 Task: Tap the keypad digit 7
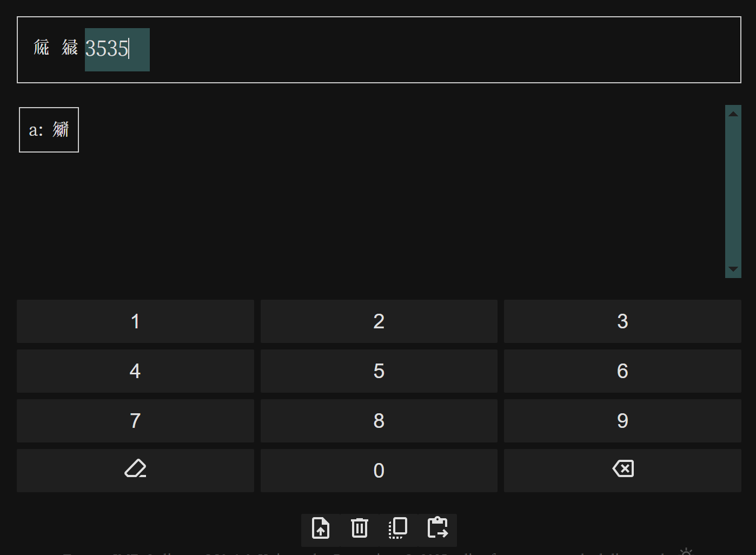[x=135, y=421]
